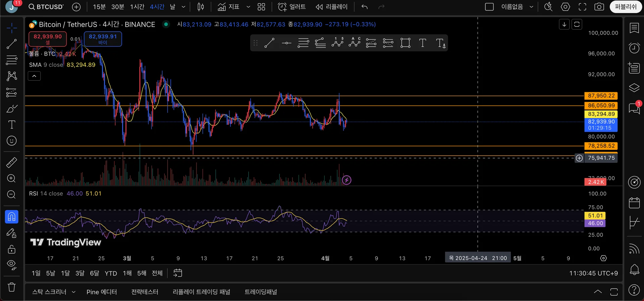Open the watchlist panel
The height and width of the screenshot is (301, 644).
634,28
